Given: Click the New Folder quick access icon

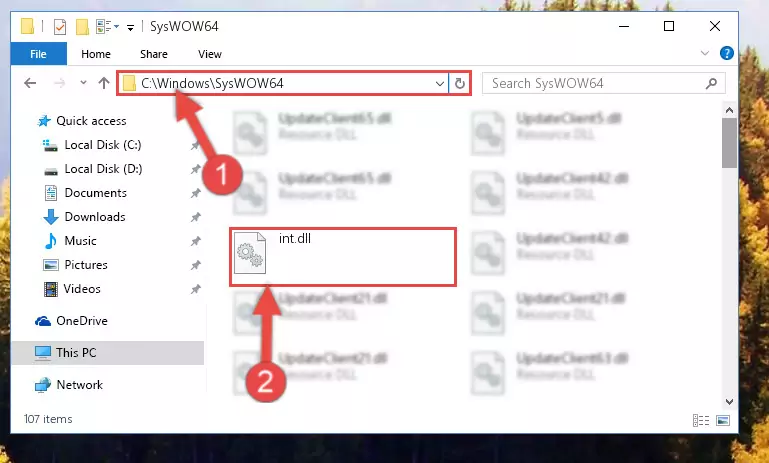Looking at the screenshot, I should [82, 26].
